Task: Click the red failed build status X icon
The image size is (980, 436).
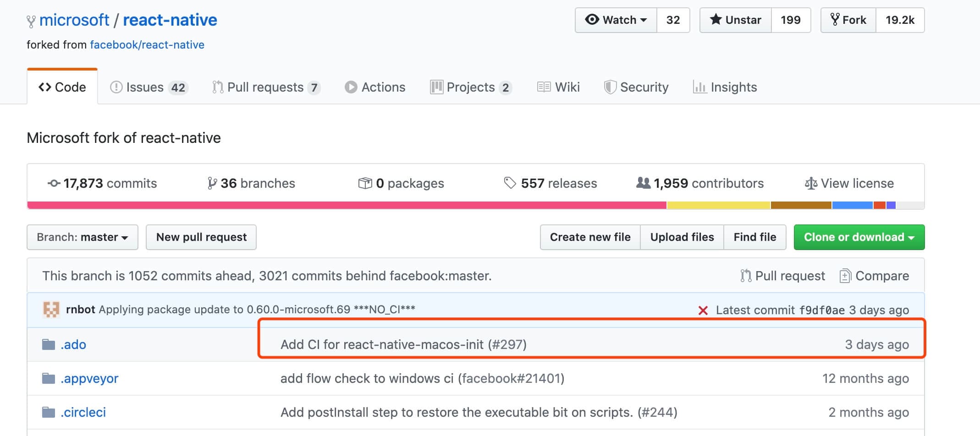Action: tap(703, 311)
